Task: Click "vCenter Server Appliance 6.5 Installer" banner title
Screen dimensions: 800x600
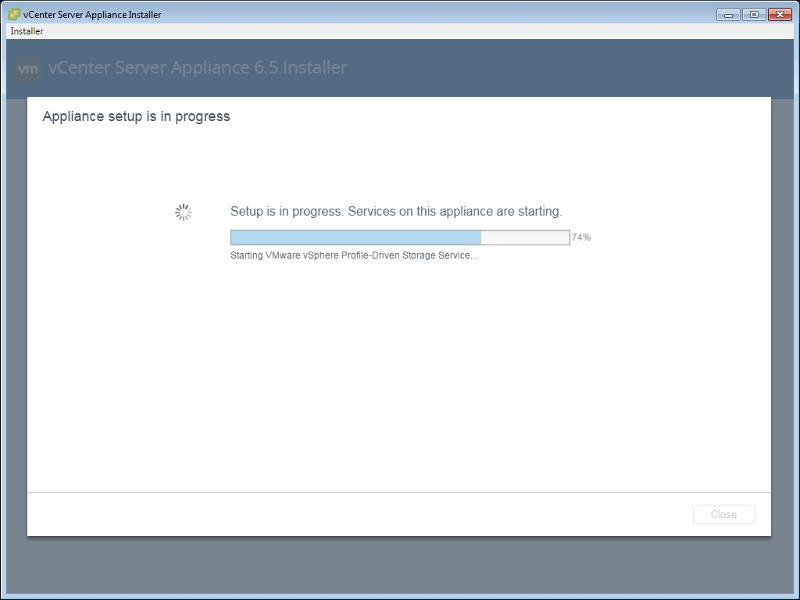Action: pyautogui.click(x=197, y=67)
